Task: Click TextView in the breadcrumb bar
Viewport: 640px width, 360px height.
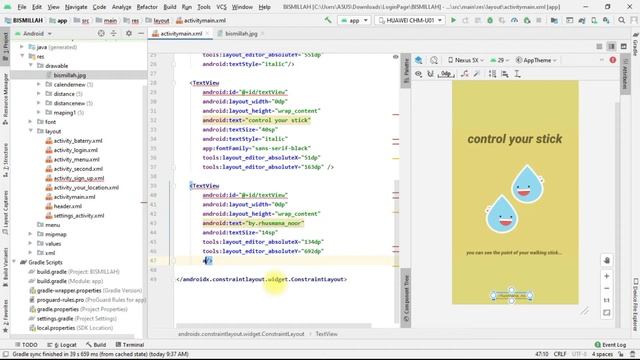Action: tap(327, 334)
